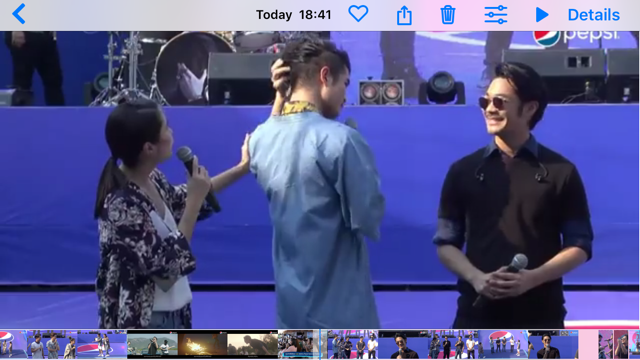640x360 pixels.
Task: Delete the photo with the trash icon
Action: click(x=448, y=15)
